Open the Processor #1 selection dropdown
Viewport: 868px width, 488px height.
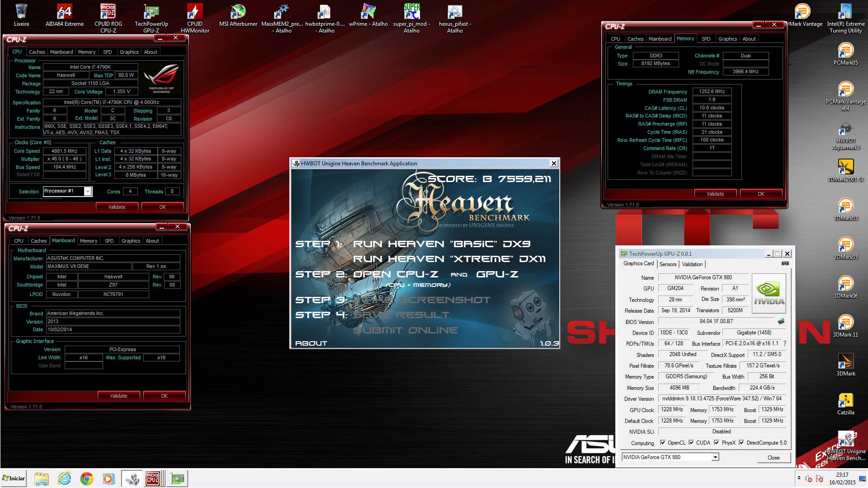tap(88, 192)
